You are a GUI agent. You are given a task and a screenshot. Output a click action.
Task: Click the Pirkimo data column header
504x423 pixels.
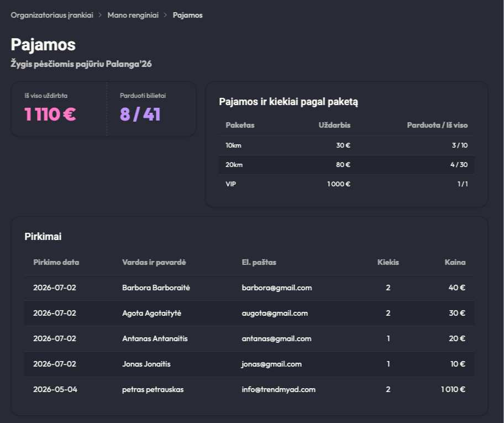coord(56,262)
